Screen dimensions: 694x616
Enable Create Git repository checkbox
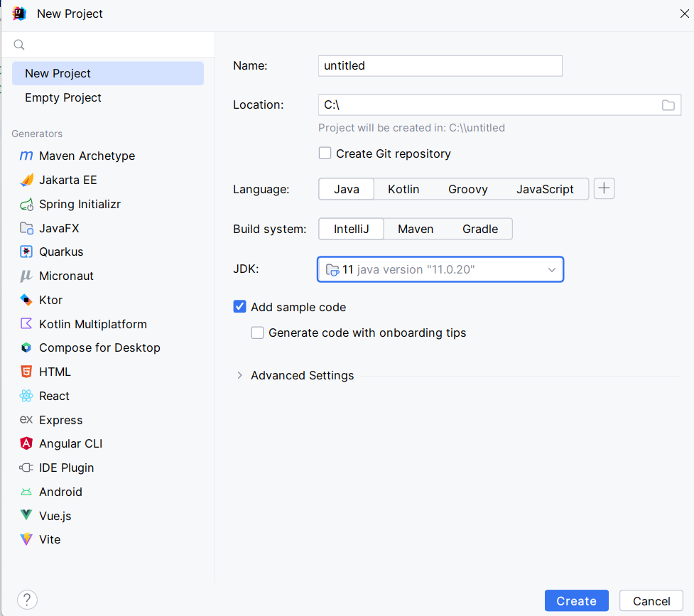(325, 153)
